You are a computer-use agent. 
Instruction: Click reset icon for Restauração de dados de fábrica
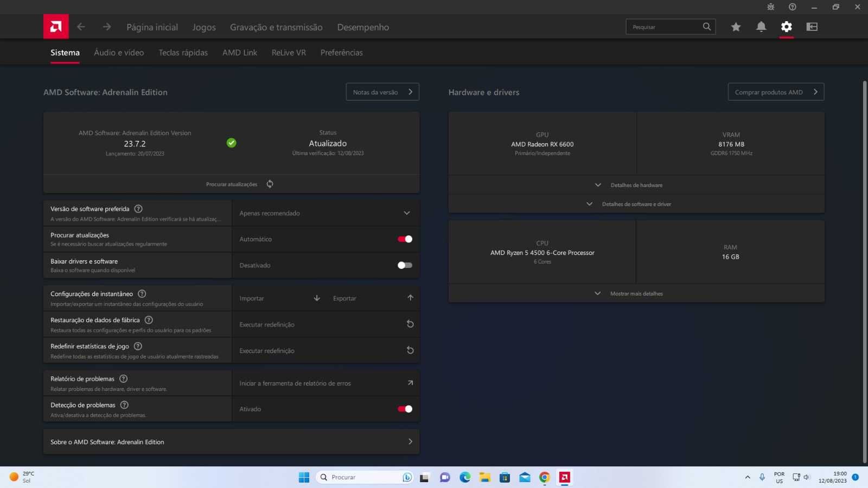click(x=410, y=324)
